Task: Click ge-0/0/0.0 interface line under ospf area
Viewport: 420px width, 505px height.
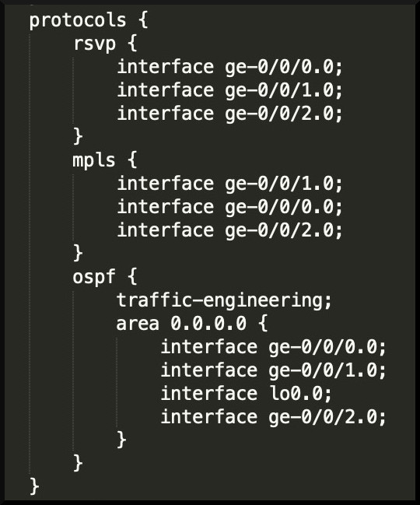Action: pos(273,348)
